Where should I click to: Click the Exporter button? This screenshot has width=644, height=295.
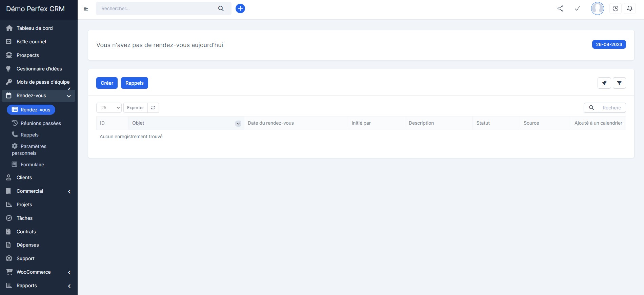pyautogui.click(x=136, y=108)
